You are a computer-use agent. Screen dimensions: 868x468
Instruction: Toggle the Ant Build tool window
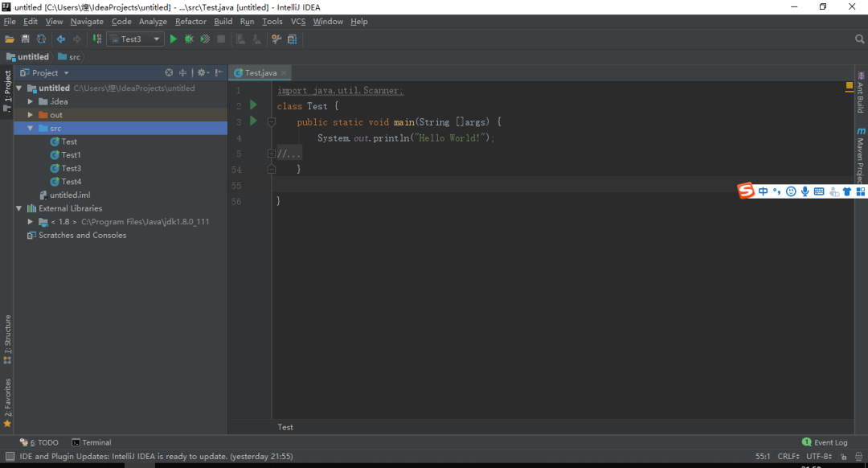coord(860,92)
